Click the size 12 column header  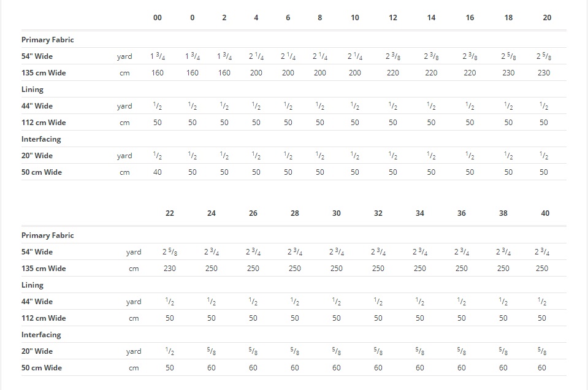pyautogui.click(x=393, y=18)
